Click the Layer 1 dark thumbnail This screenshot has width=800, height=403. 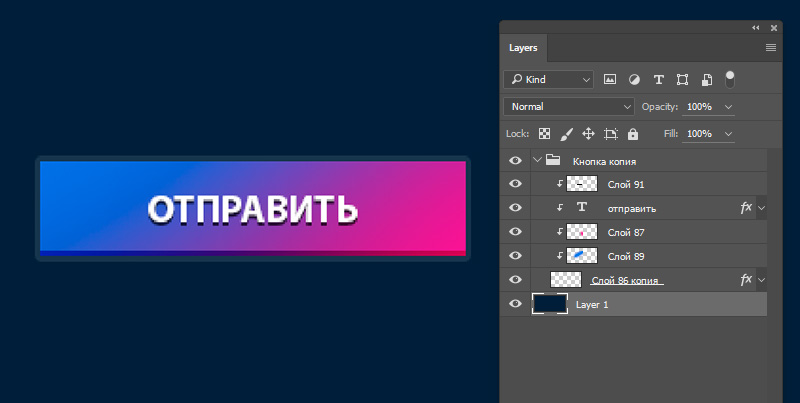[x=549, y=304]
